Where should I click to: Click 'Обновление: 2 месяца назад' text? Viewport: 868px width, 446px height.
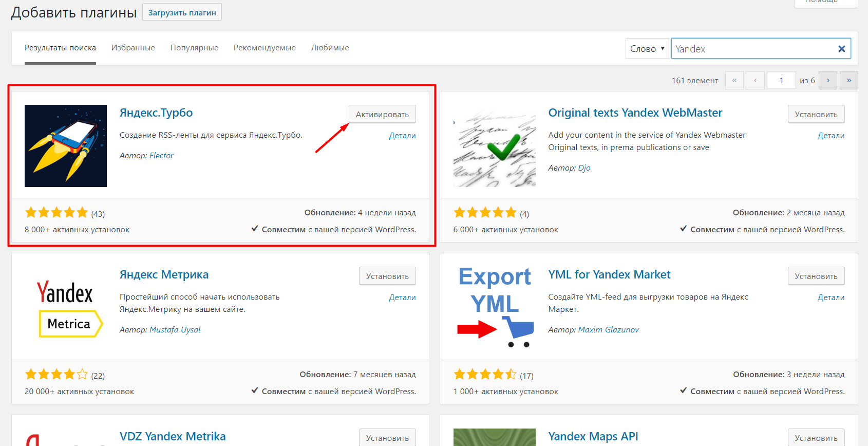coord(788,213)
